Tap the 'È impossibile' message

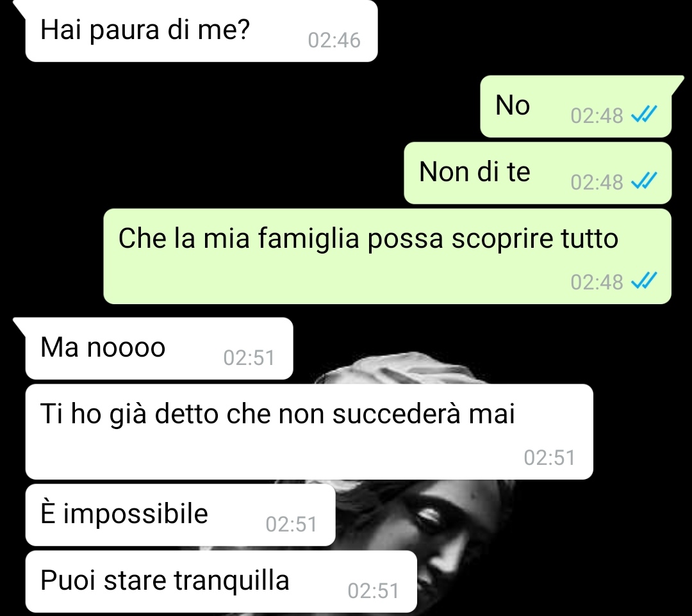click(x=181, y=515)
